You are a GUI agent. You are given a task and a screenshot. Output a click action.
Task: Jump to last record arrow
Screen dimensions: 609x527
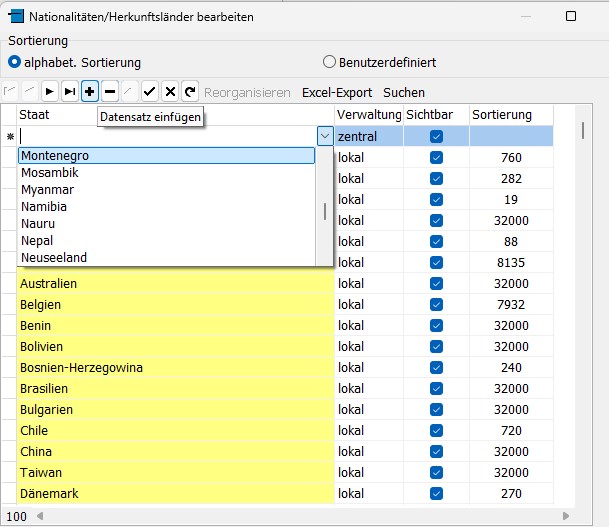[70, 92]
